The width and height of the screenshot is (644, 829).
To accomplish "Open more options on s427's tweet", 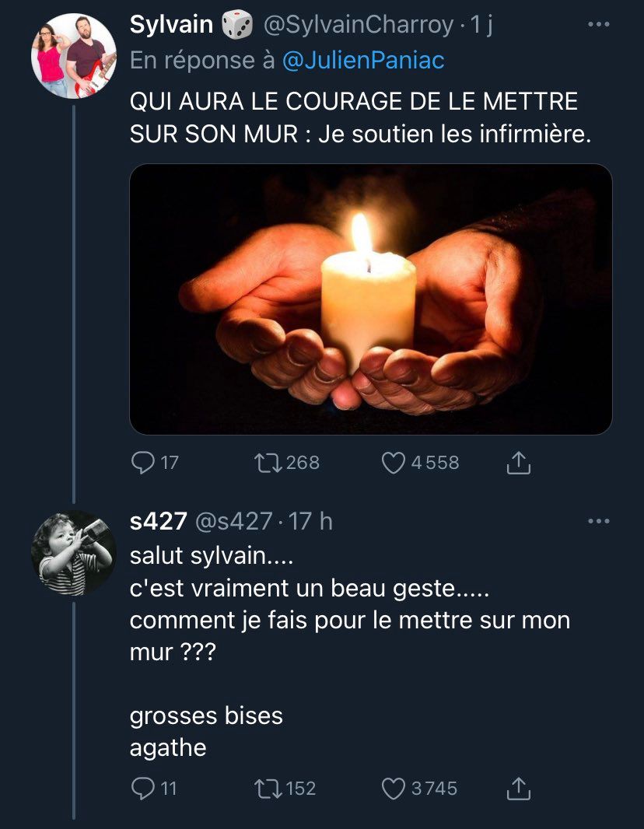I will coord(599,521).
